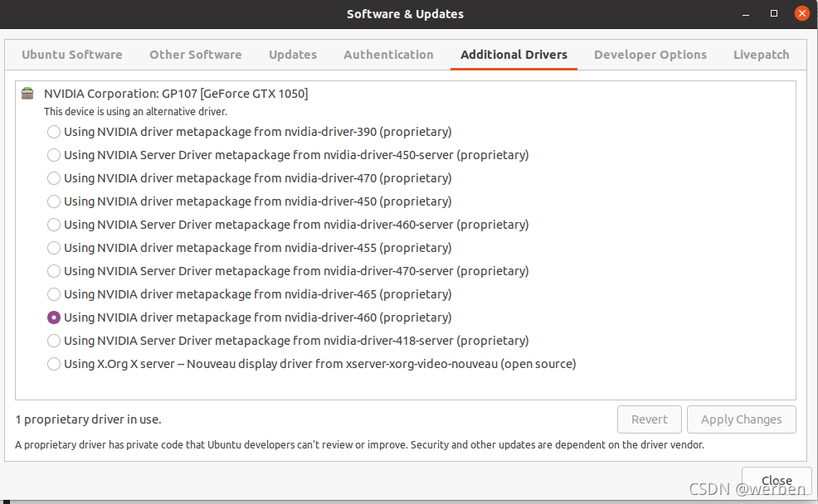818x504 pixels.
Task: Select the active nvidia-driver-460 radio button
Action: tap(54, 317)
